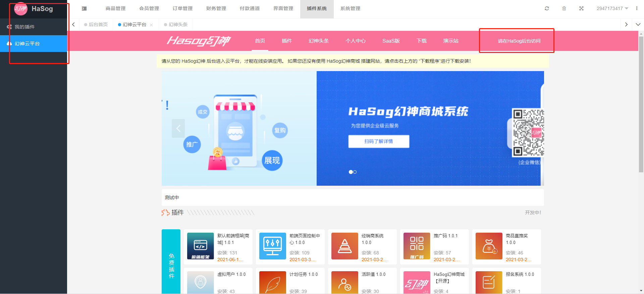The height and width of the screenshot is (294, 644).
Task: Click the 开发中! link
Action: tap(533, 213)
